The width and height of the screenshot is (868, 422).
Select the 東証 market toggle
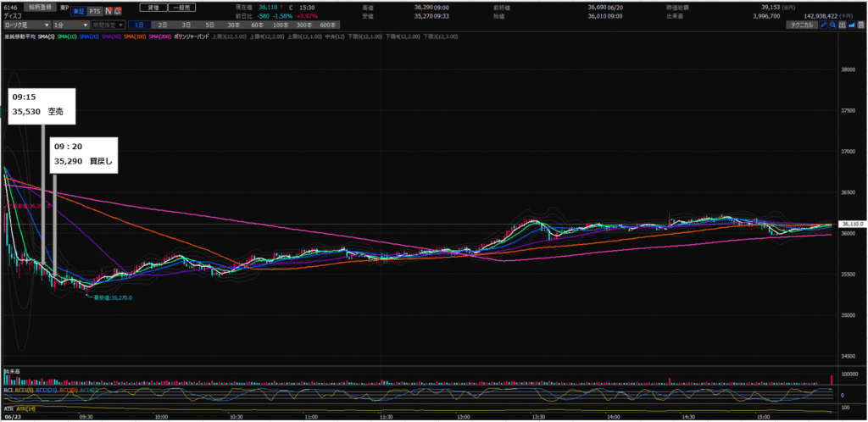point(79,12)
